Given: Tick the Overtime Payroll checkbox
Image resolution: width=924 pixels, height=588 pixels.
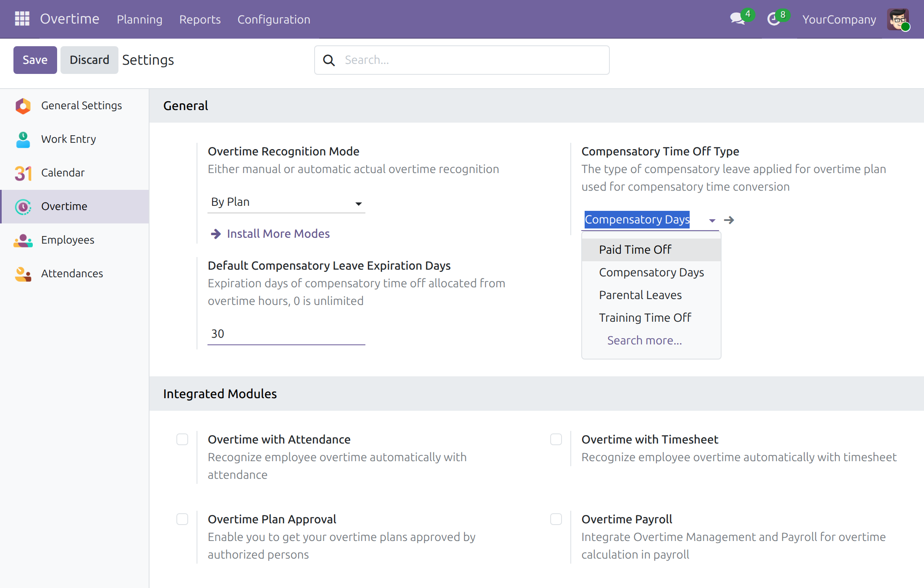Looking at the screenshot, I should [x=556, y=519].
